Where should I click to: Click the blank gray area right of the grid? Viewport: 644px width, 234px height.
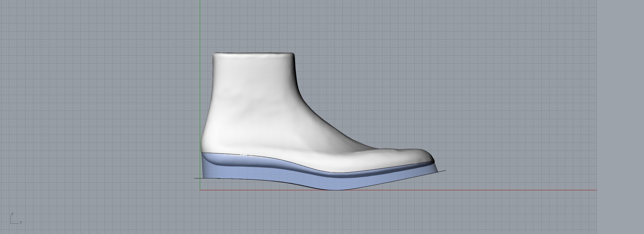point(621,117)
